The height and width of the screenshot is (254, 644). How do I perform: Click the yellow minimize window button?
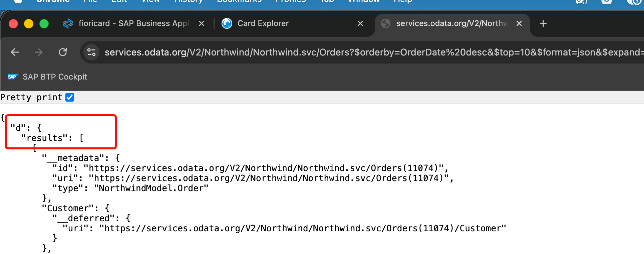[29, 24]
